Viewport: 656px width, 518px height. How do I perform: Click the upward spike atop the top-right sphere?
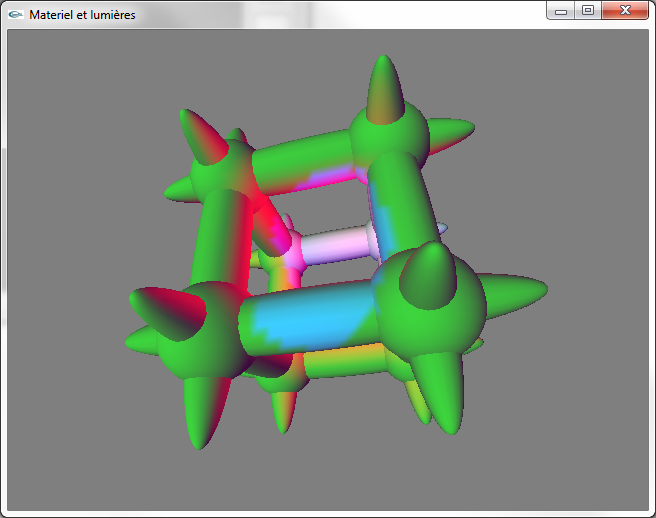click(x=383, y=85)
